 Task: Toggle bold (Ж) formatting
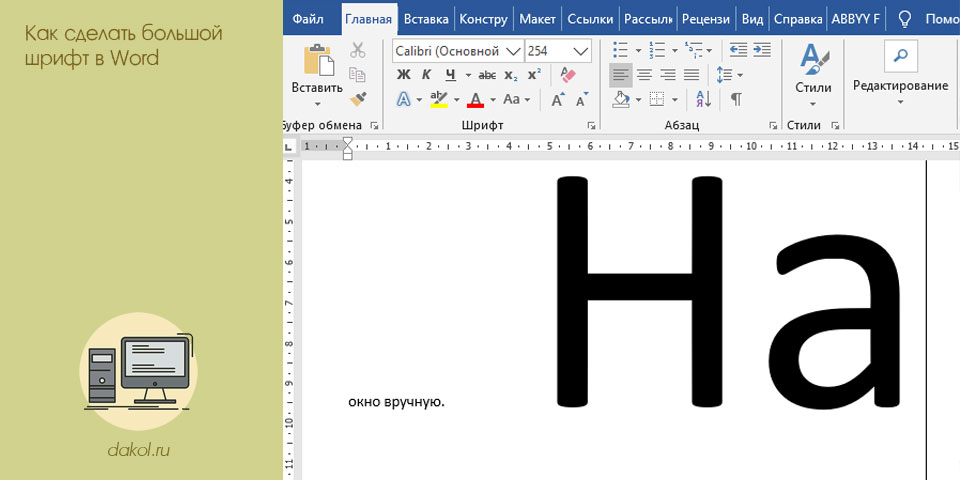(x=403, y=75)
